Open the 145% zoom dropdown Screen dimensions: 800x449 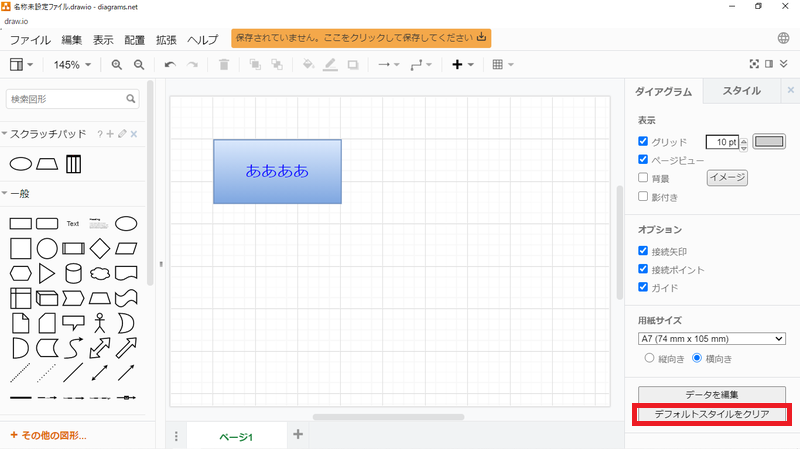click(73, 65)
